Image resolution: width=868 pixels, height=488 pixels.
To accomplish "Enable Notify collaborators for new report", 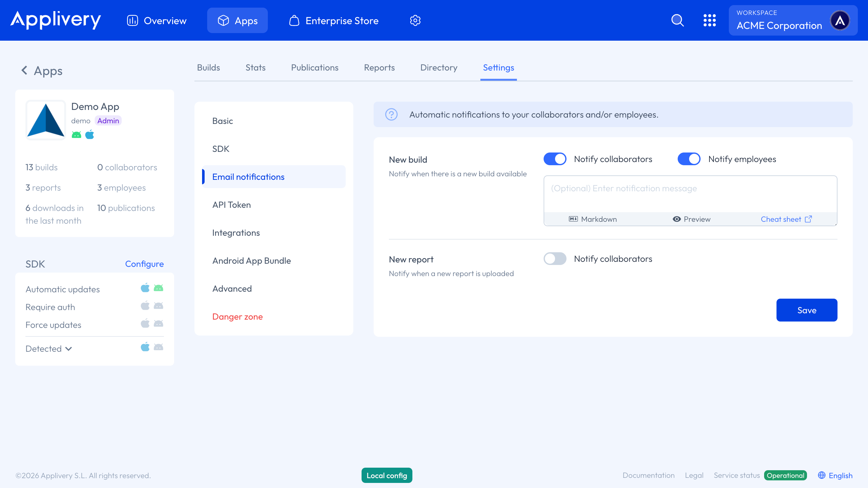I will [x=555, y=259].
